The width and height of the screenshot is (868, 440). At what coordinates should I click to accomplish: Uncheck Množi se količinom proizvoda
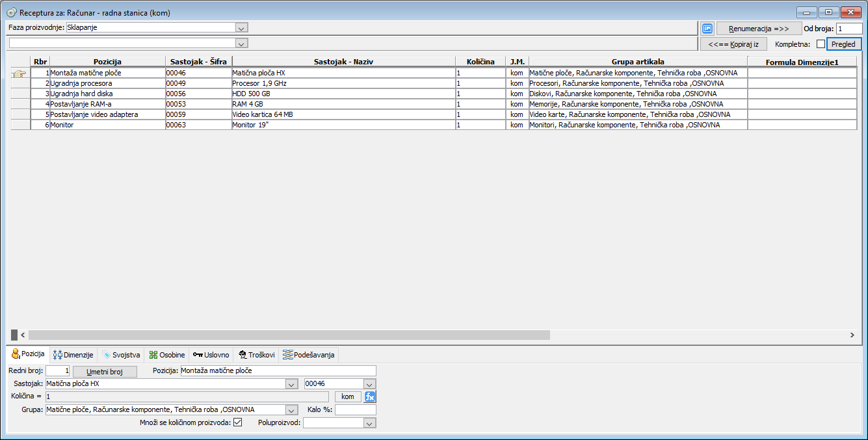click(x=237, y=422)
